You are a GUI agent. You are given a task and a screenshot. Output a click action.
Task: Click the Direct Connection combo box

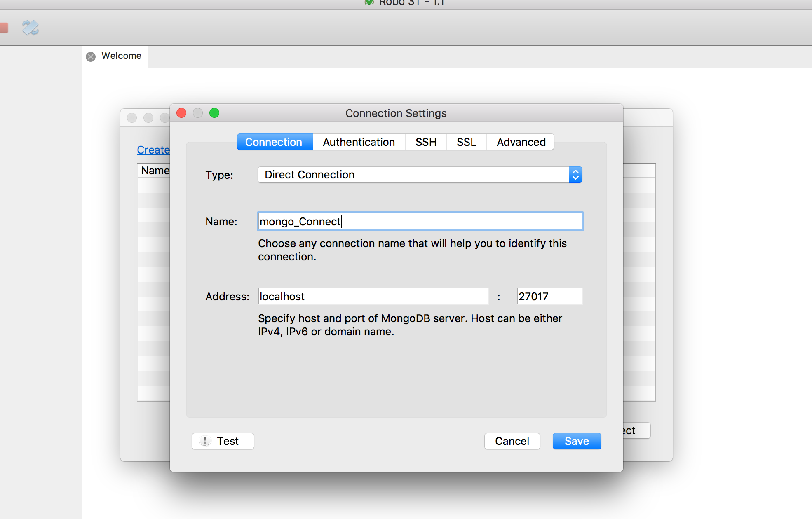pos(412,175)
